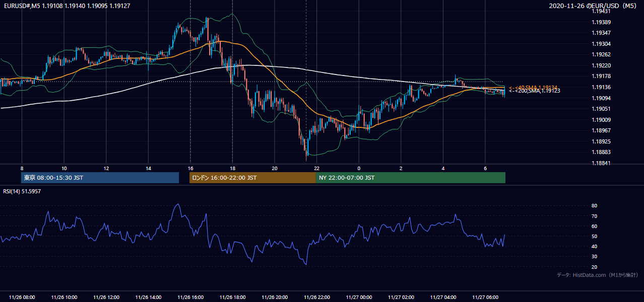The height and width of the screenshot is (302, 644).
Task: Click the bottom date label 11/27 02:00
Action: point(401,297)
